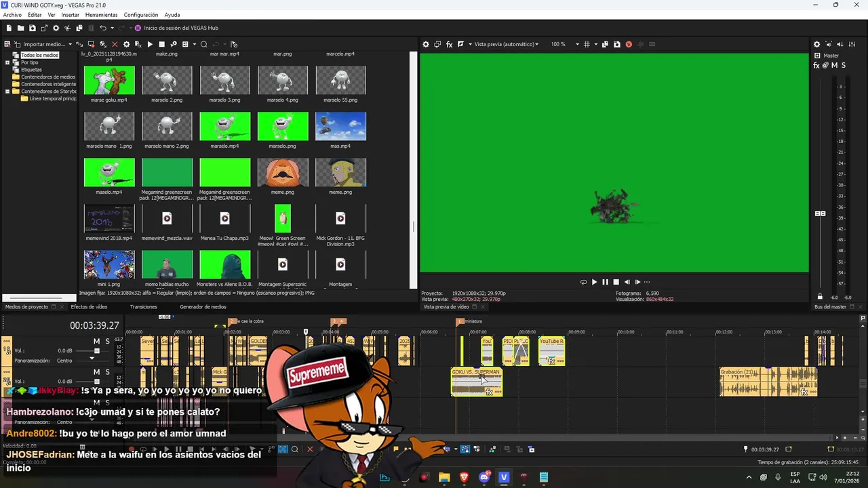Pause the video preview
This screenshot has width=868, height=488.
tap(605, 282)
